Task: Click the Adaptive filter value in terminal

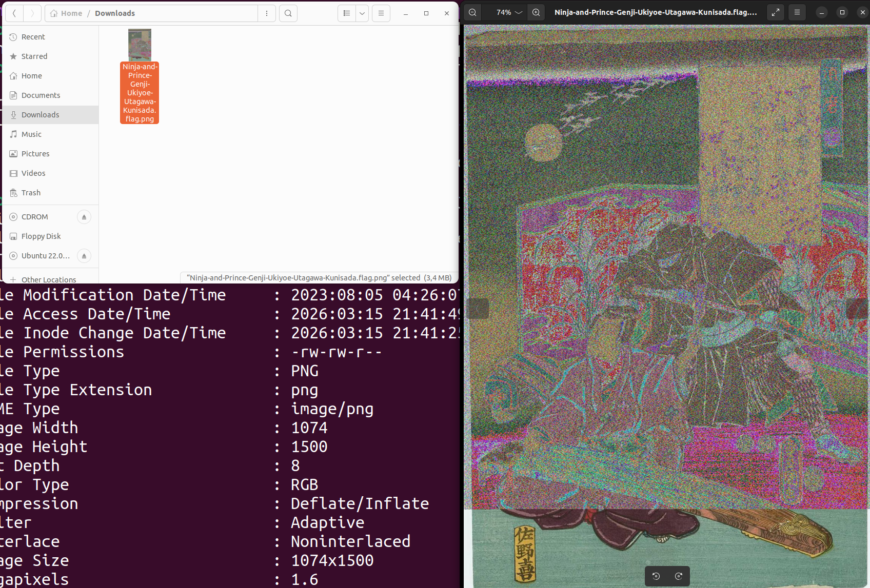Action: tap(328, 522)
